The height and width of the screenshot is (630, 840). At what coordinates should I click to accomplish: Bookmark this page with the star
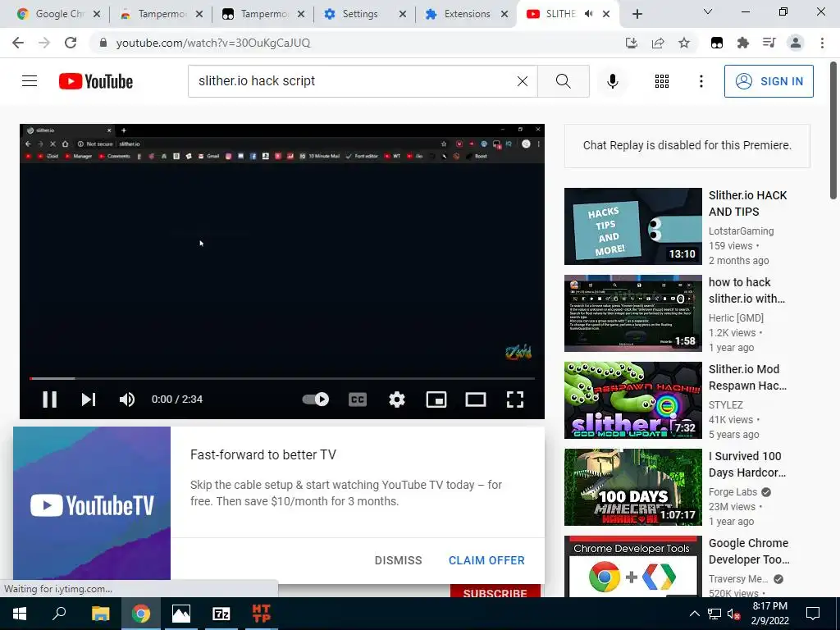click(x=684, y=43)
